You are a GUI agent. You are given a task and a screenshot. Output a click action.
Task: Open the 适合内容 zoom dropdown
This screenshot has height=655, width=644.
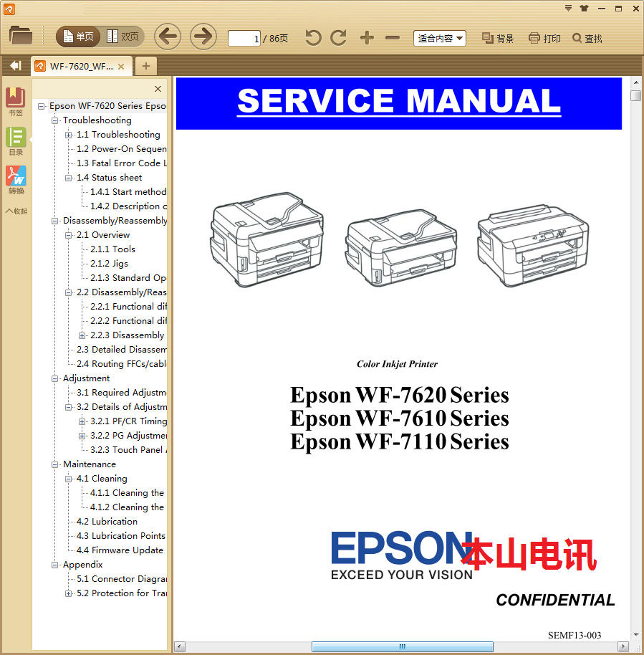pyautogui.click(x=440, y=39)
